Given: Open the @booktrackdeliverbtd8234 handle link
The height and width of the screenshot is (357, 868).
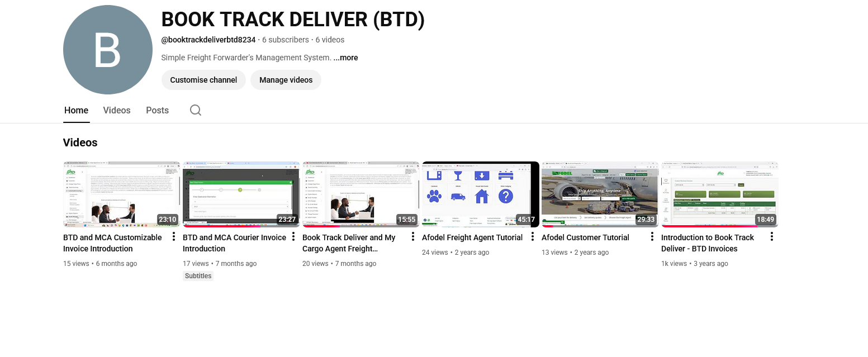Looking at the screenshot, I should click(208, 40).
